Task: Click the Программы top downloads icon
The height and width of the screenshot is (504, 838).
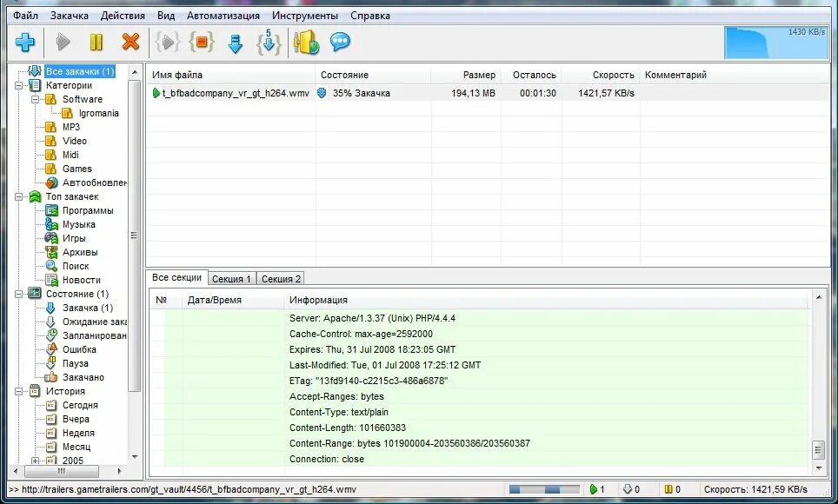Action: (51, 210)
